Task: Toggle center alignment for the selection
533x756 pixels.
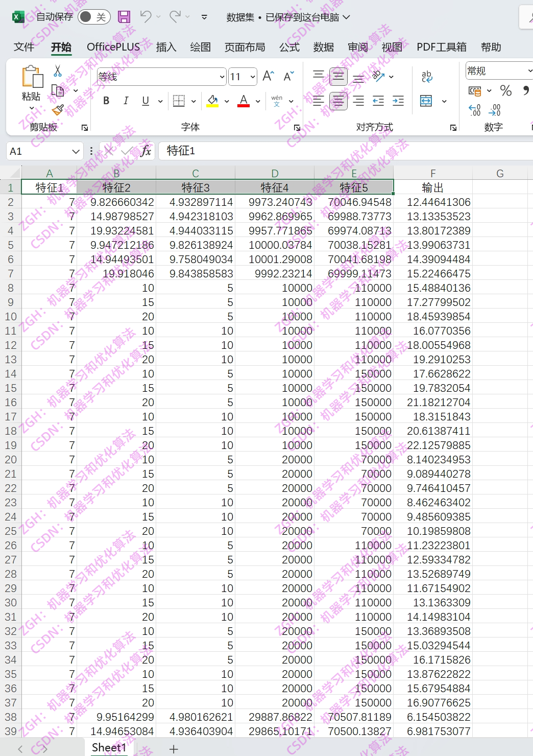Action: point(338,101)
